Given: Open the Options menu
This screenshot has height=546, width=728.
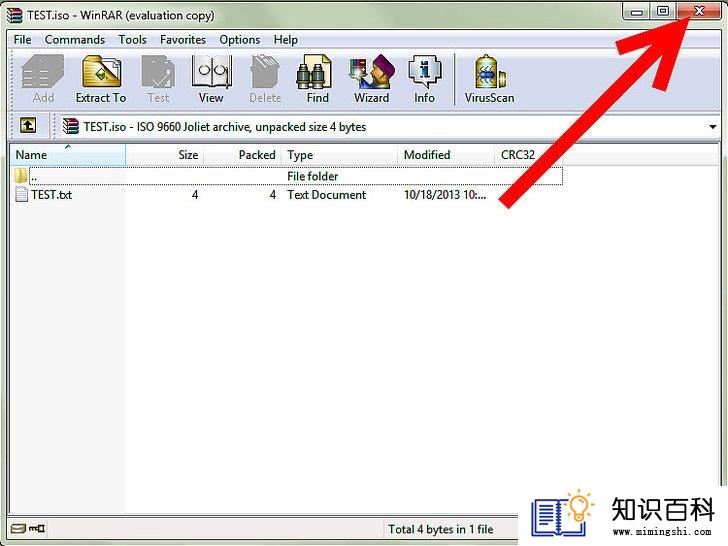Looking at the screenshot, I should (240, 40).
